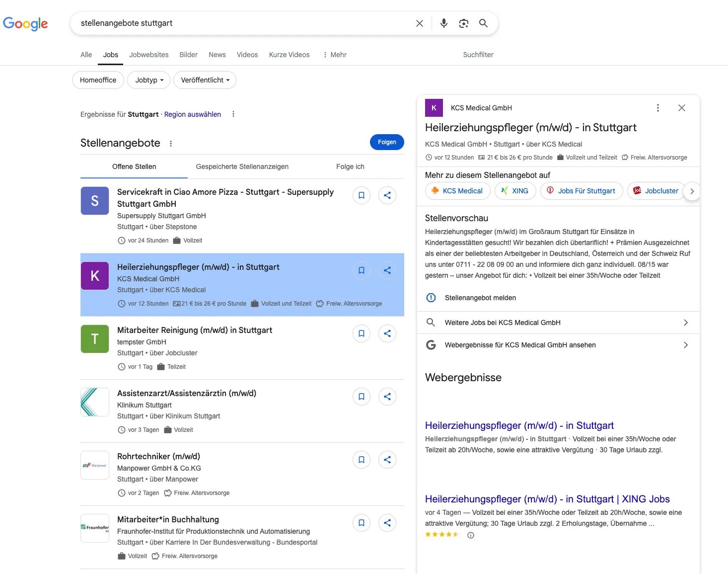Click the Google logo
Screen dimensions: 728x574
pos(25,23)
